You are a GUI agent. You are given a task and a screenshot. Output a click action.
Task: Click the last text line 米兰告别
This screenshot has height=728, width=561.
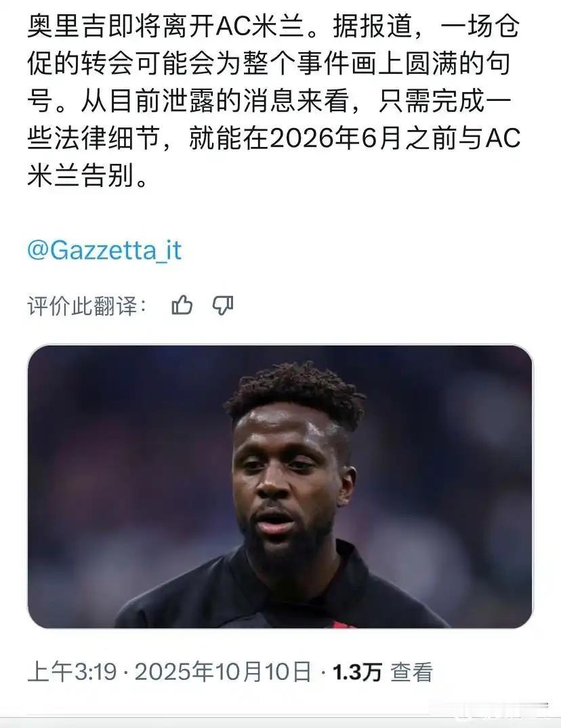click(x=87, y=175)
